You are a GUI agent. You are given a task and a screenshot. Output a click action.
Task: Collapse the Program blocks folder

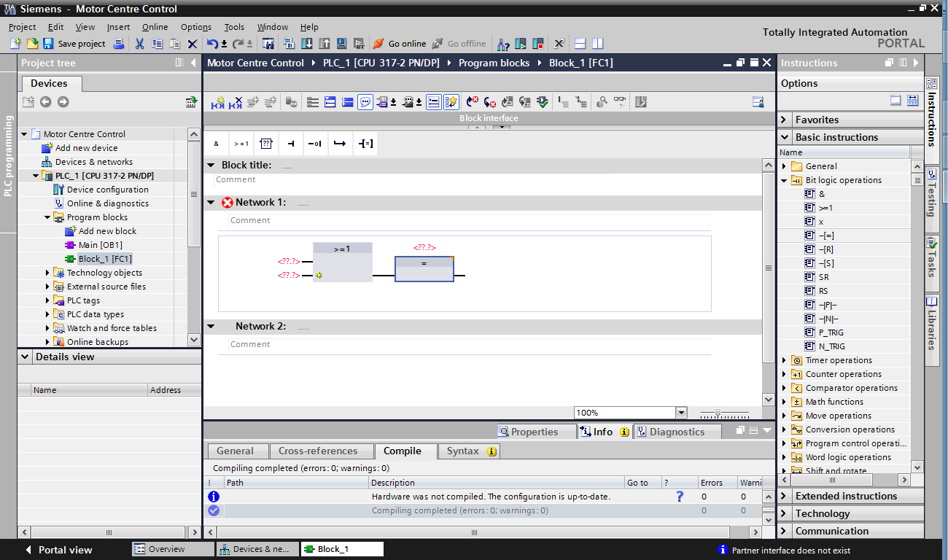47,217
